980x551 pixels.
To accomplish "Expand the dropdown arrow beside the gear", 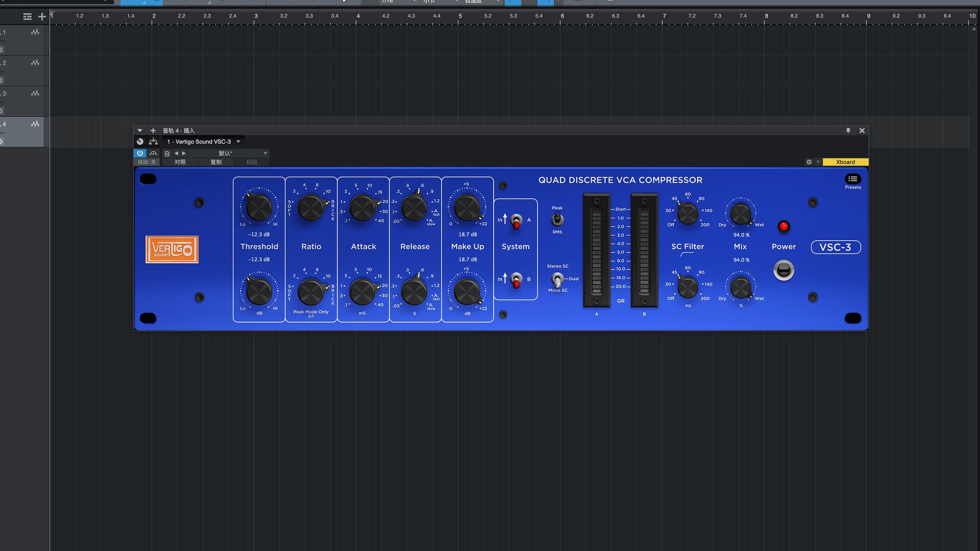I will [x=818, y=162].
